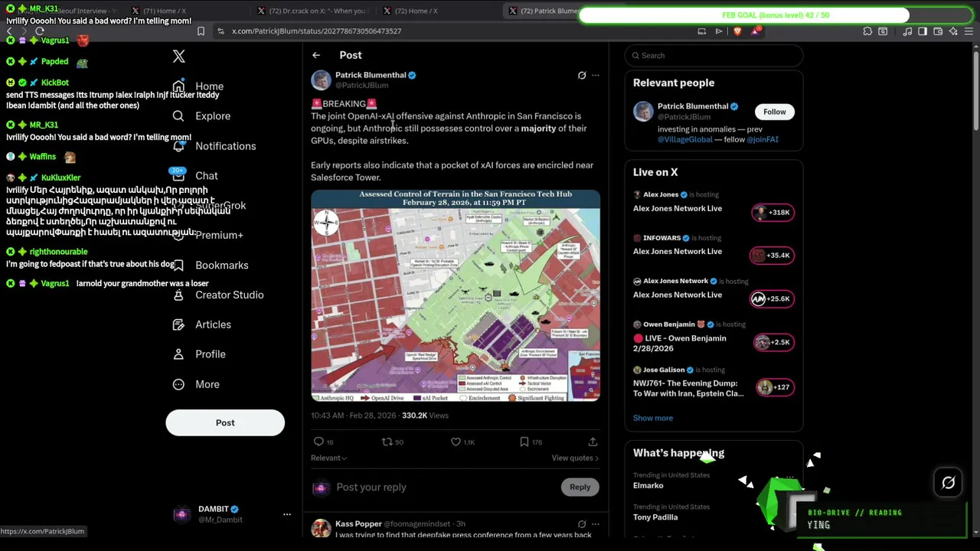Screen dimensions: 980x551
Task: Go back with the Post arrow
Action: coord(316,55)
